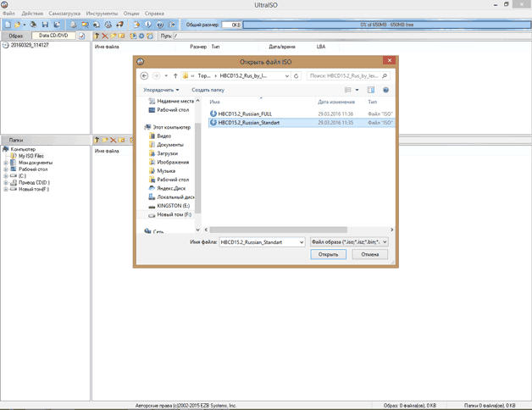Click the dialog sidebar's vertical scrollbar thumb
Screen dimensions: 532x410
click(x=197, y=168)
